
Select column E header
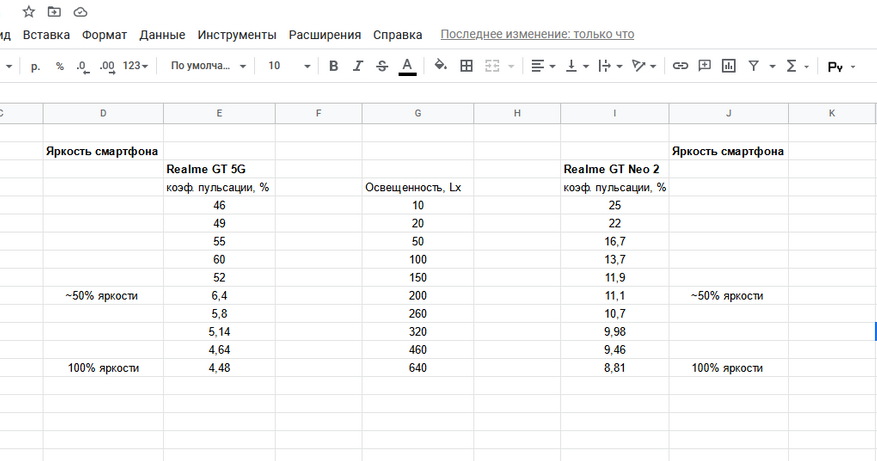219,113
